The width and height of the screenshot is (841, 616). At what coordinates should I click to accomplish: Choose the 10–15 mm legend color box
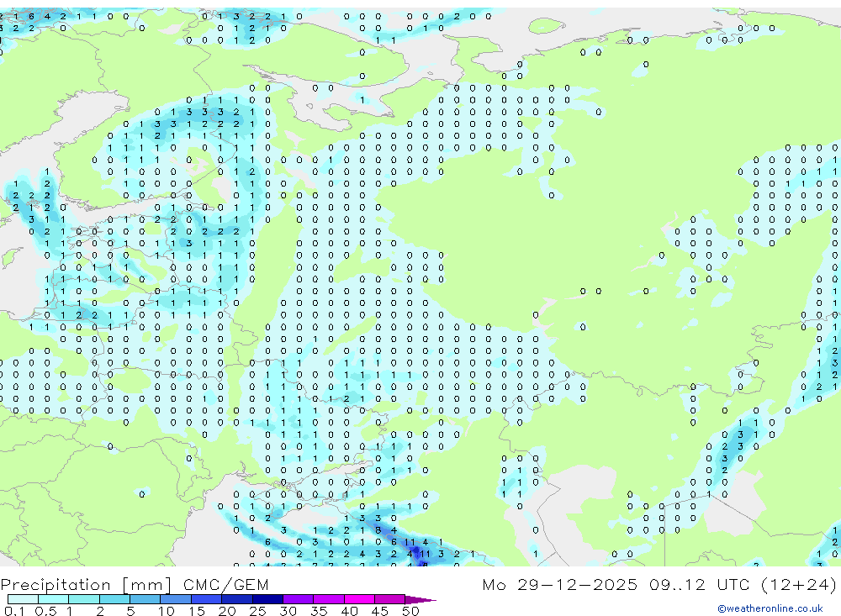[176, 599]
